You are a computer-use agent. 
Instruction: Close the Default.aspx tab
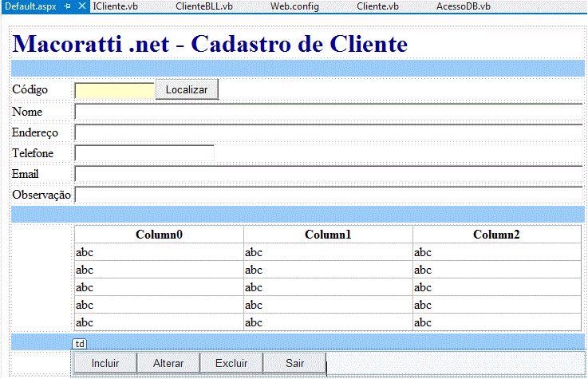pyautogui.click(x=82, y=6)
